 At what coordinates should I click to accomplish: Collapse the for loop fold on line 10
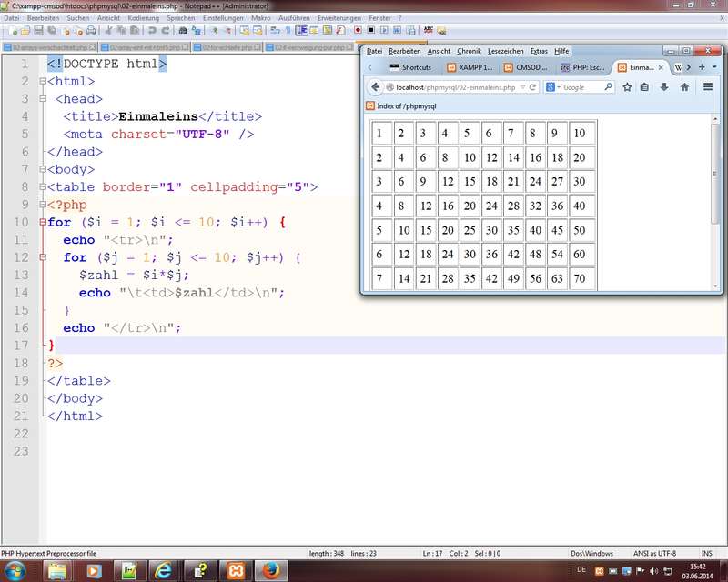tap(42, 223)
